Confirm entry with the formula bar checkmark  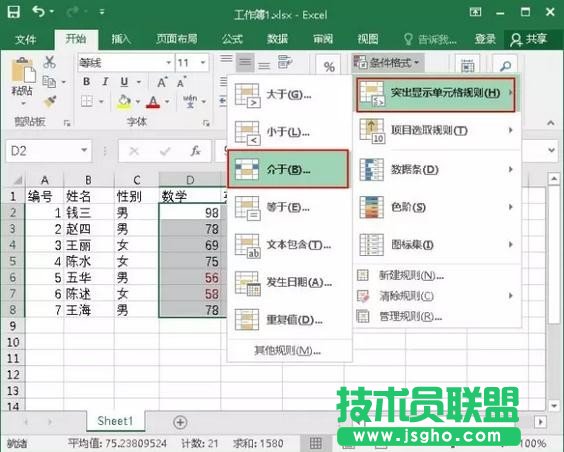point(165,151)
